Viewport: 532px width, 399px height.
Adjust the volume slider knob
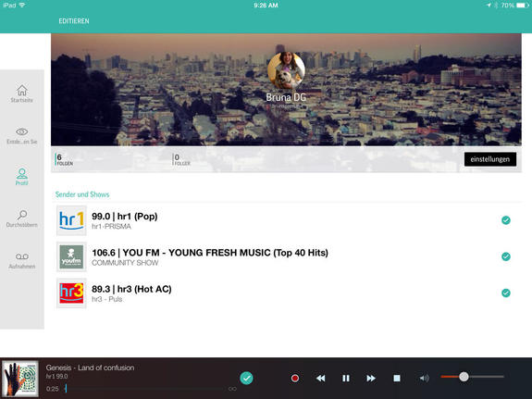point(464,377)
